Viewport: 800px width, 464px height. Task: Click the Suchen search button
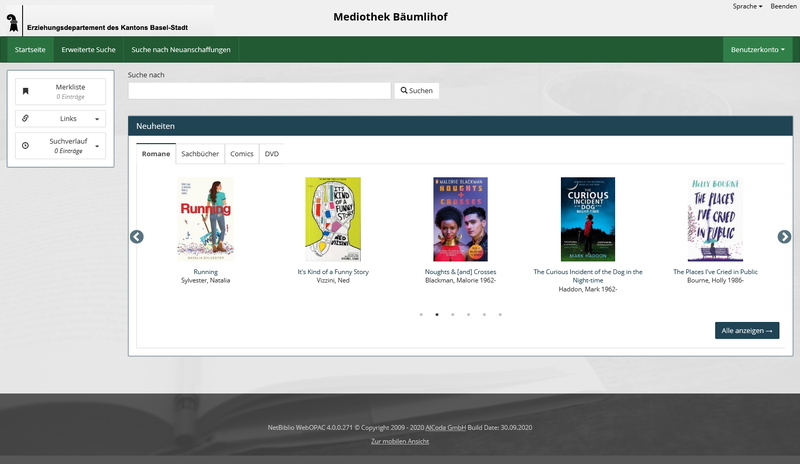[x=416, y=91]
